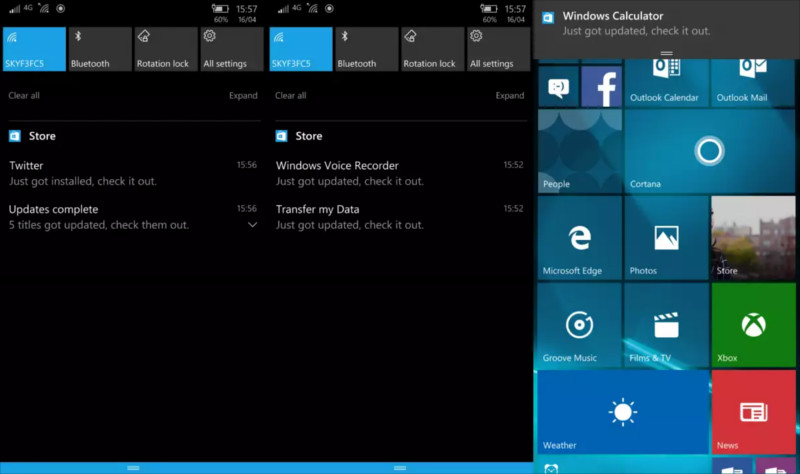This screenshot has height=474, width=800.
Task: Open the Twitter just got installed notification
Action: coord(133,173)
